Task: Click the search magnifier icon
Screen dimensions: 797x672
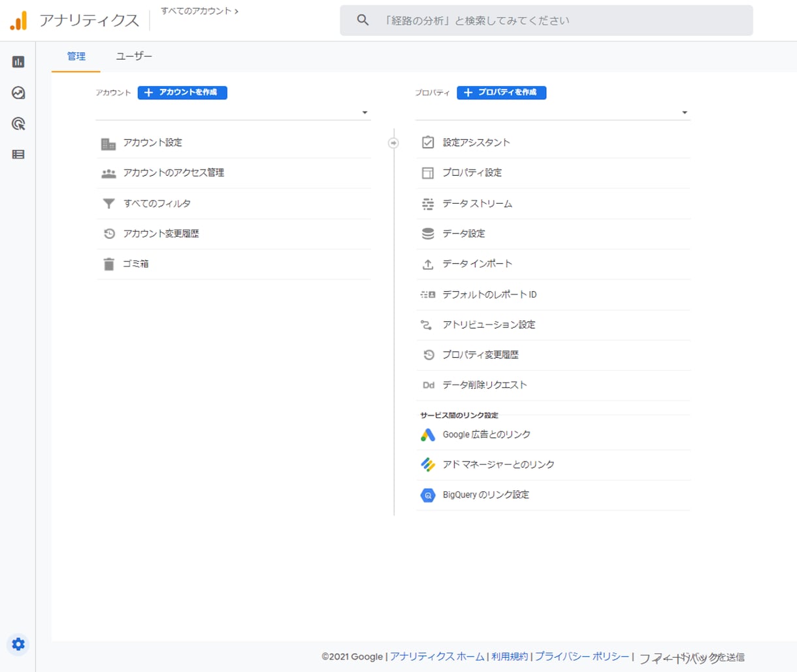Action: tap(363, 20)
